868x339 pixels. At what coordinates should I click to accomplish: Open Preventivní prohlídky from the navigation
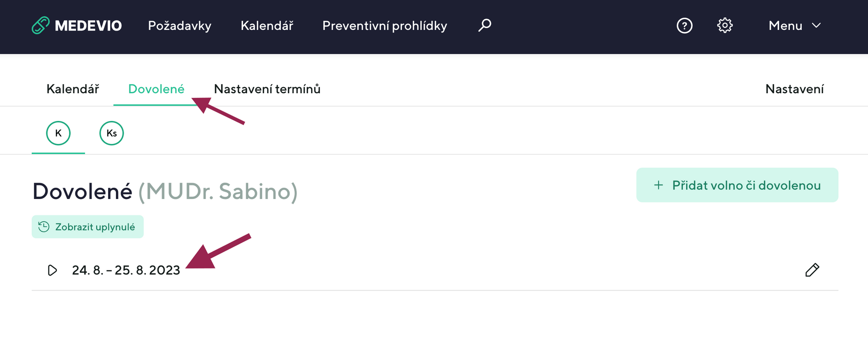point(385,26)
